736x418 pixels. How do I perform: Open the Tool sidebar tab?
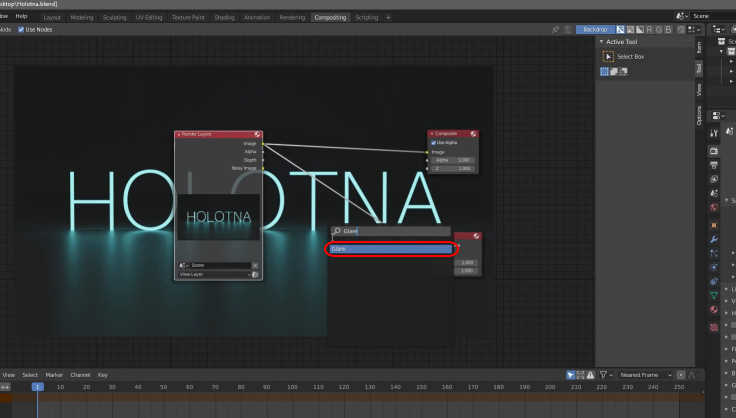coord(699,68)
